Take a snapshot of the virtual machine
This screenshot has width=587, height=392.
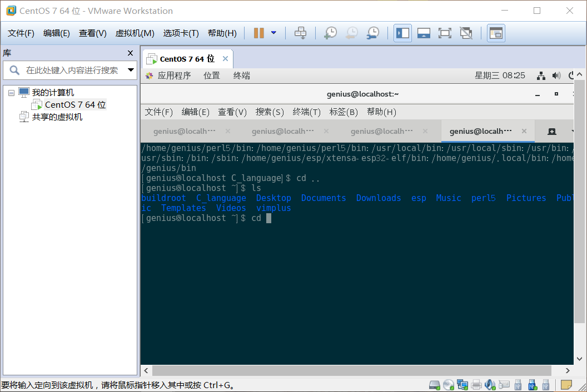point(330,33)
